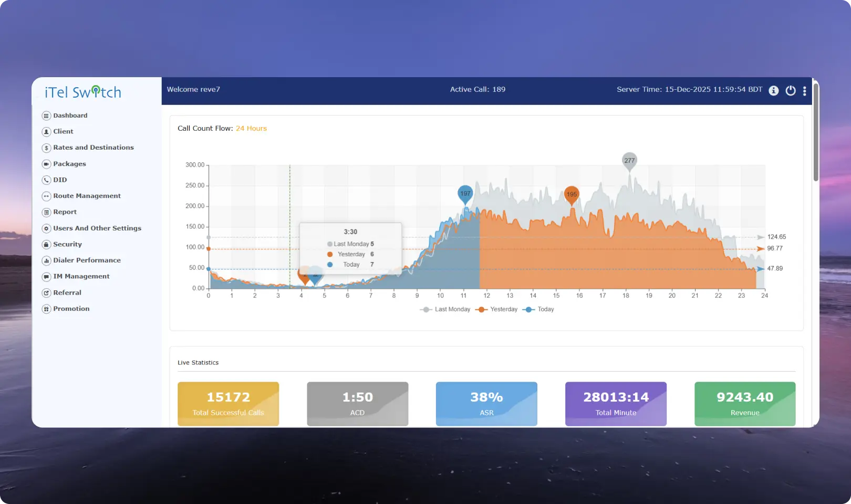
Task: Click the Dialer Performance chart icon
Action: pyautogui.click(x=46, y=260)
